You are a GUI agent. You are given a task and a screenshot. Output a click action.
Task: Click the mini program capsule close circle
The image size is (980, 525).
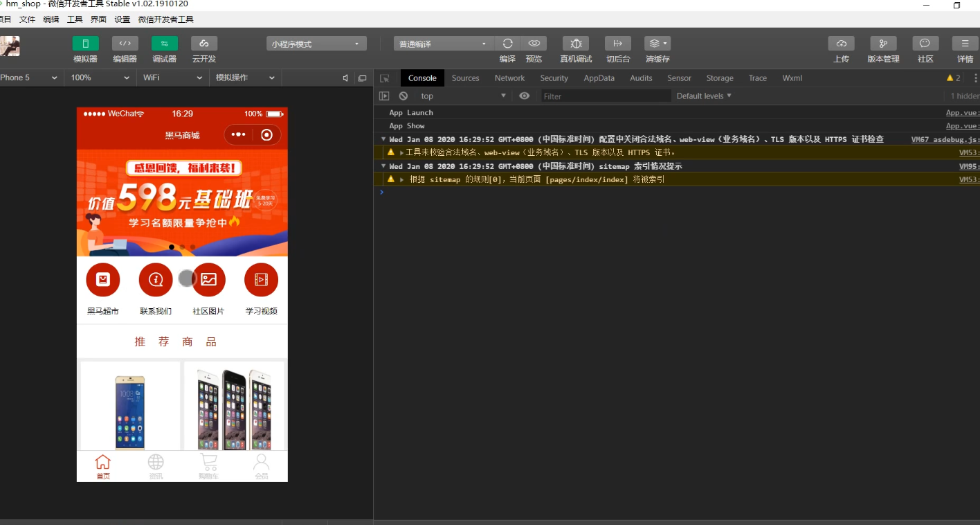point(267,135)
